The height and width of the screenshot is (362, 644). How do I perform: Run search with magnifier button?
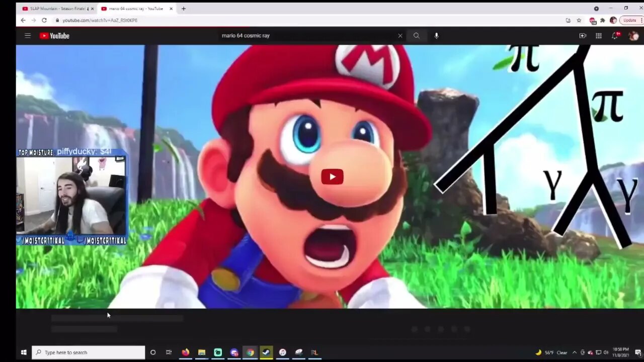click(416, 36)
